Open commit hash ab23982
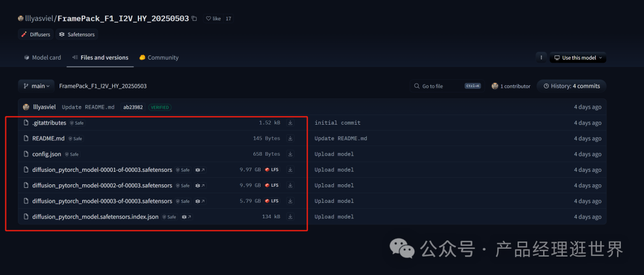 (x=133, y=107)
